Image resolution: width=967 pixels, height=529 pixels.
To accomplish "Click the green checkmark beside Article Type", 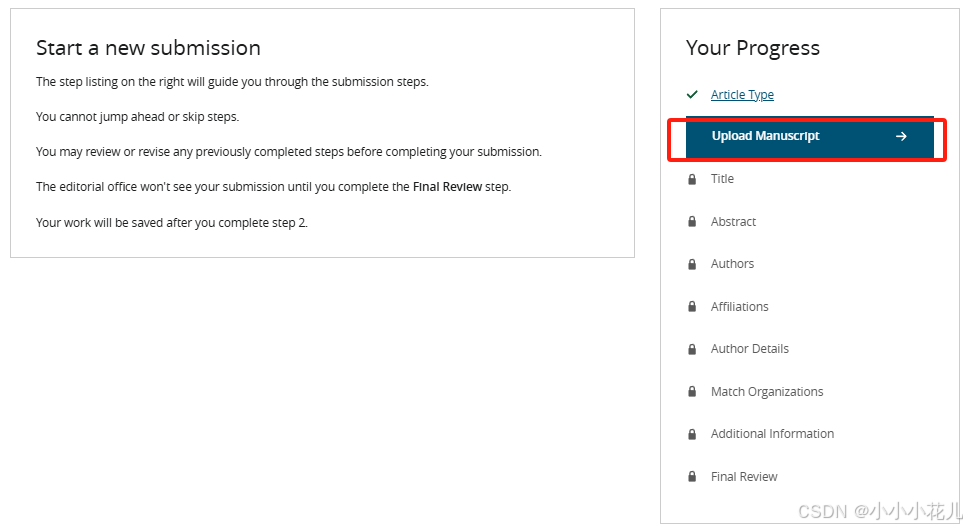I will tap(692, 94).
